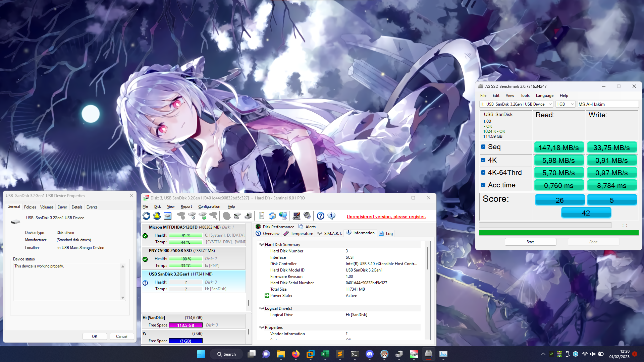The image size is (644, 362).
Task: Click Cancel in USB Device Properties dialog
Action: [x=122, y=337]
